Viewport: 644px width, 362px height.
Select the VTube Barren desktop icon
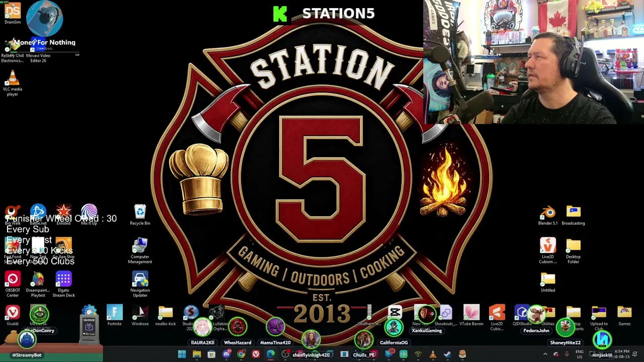[471, 316]
